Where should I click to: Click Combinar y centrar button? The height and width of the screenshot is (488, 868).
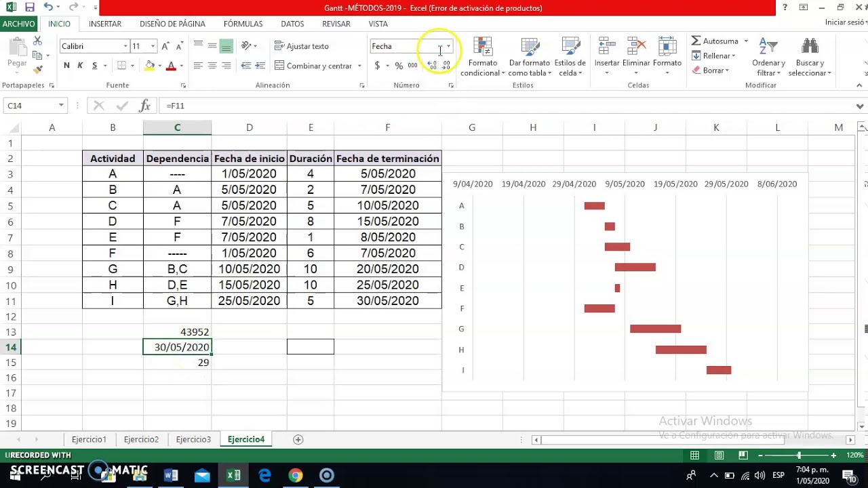[313, 66]
